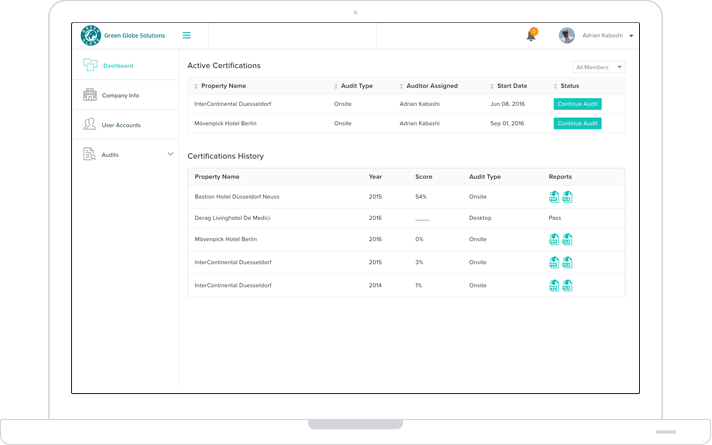This screenshot has height=445, width=712.
Task: Click the Active Certifications heading
Action: (x=224, y=65)
